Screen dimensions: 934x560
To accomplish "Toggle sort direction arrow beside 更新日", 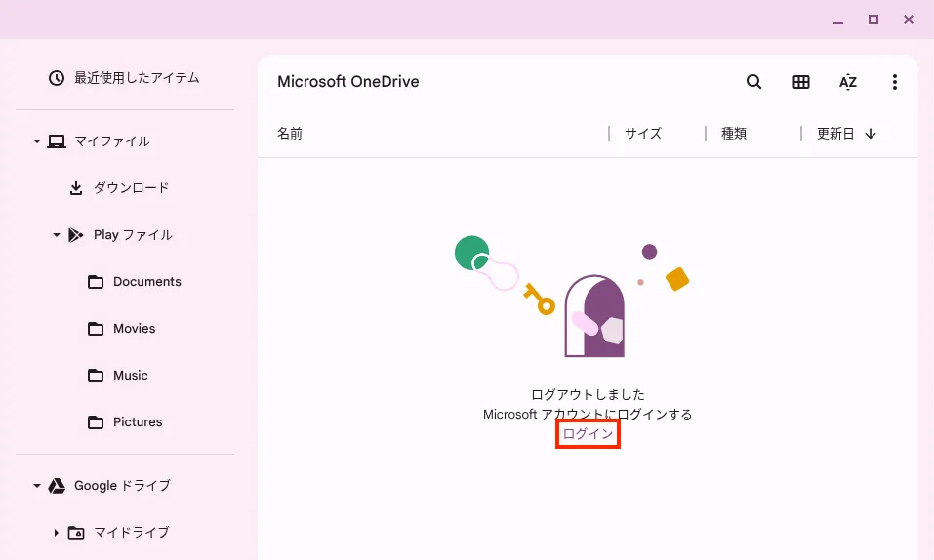I will point(871,134).
